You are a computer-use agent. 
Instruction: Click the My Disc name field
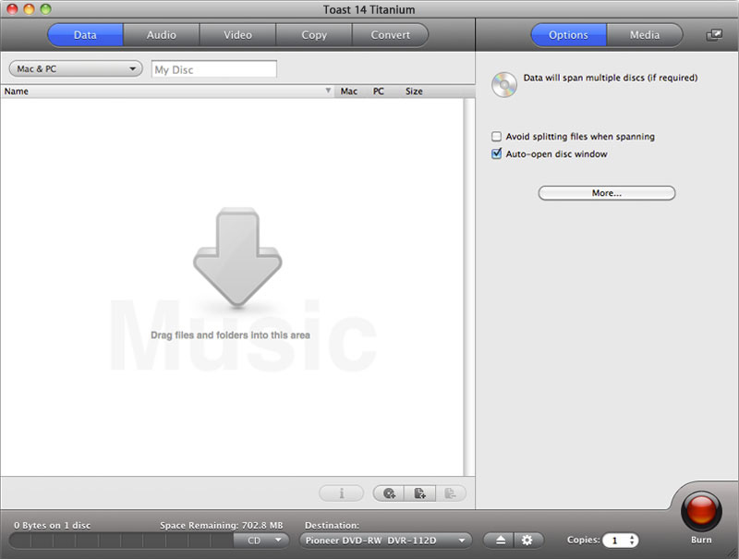[214, 69]
